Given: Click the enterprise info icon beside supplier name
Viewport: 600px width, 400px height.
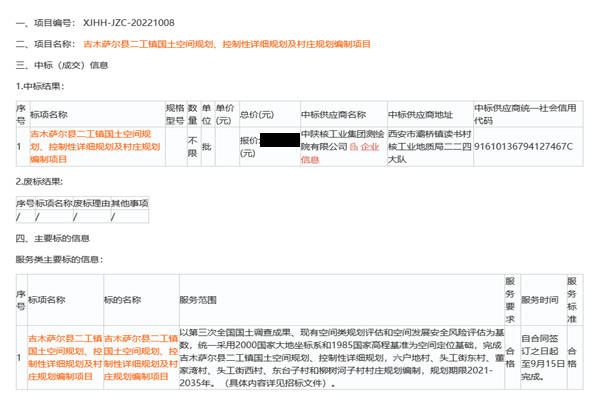Looking at the screenshot, I should click(352, 146).
